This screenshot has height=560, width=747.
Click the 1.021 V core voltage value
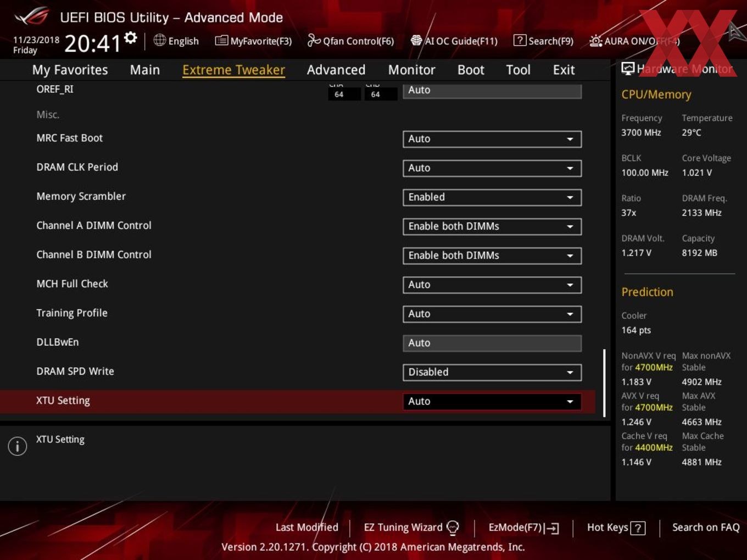pyautogui.click(x=696, y=172)
